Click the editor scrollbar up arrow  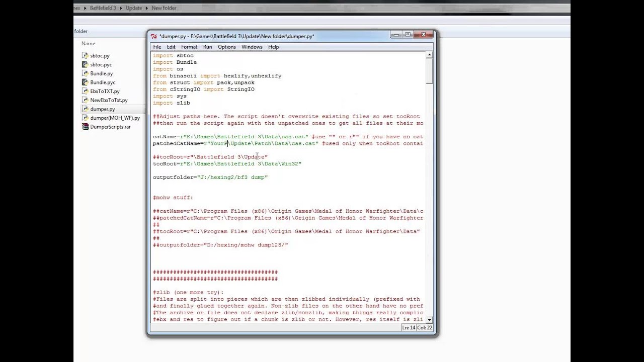pyautogui.click(x=429, y=55)
